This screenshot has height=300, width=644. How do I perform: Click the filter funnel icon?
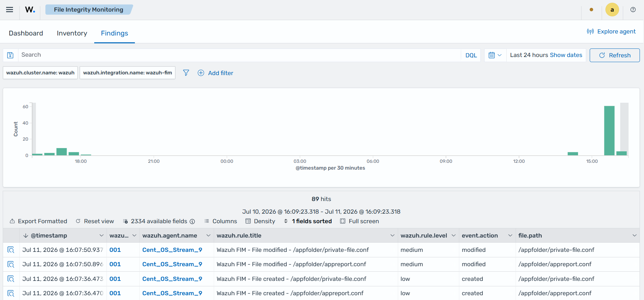[186, 73]
